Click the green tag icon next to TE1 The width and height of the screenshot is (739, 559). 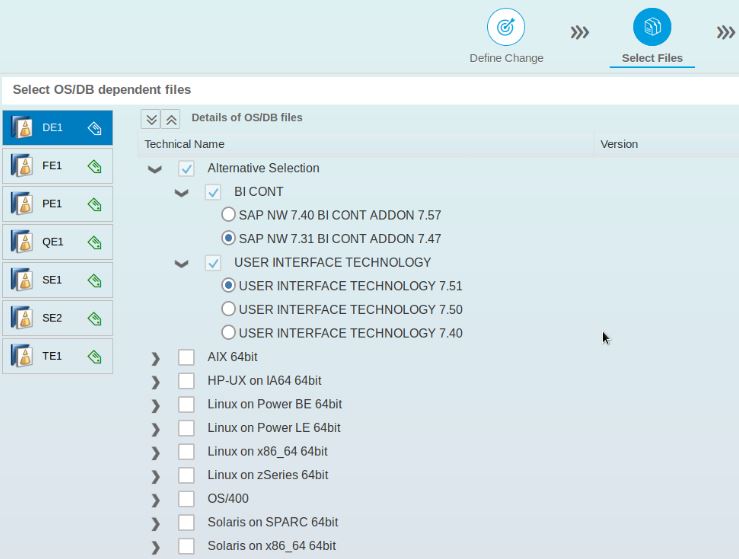(95, 357)
